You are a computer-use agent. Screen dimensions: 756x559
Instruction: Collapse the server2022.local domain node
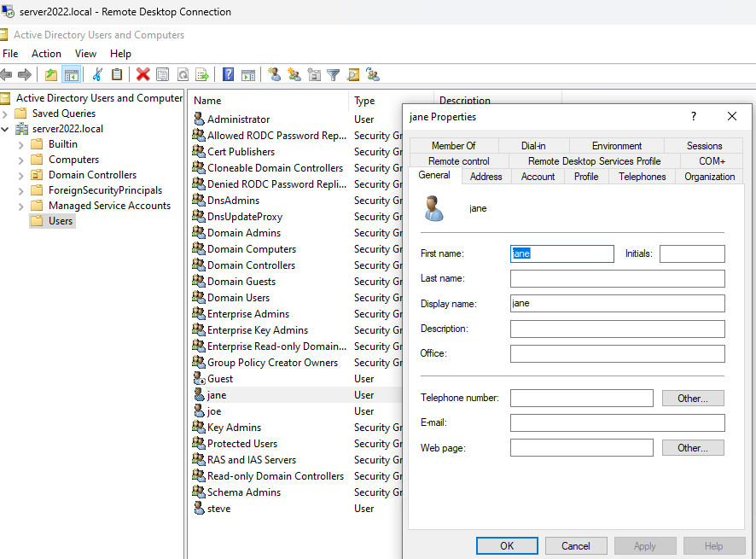pos(6,129)
